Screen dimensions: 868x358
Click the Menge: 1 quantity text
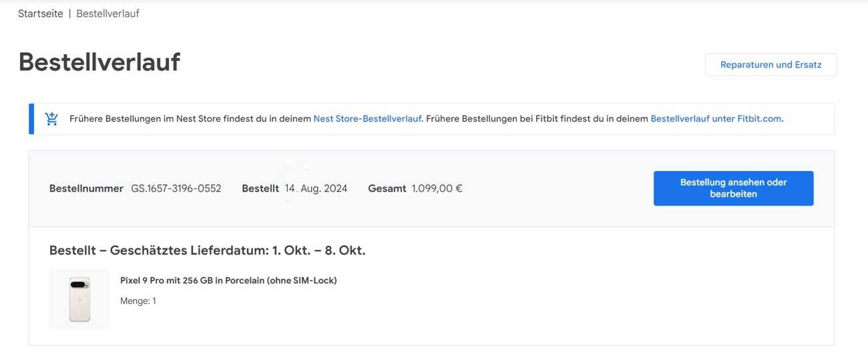138,301
